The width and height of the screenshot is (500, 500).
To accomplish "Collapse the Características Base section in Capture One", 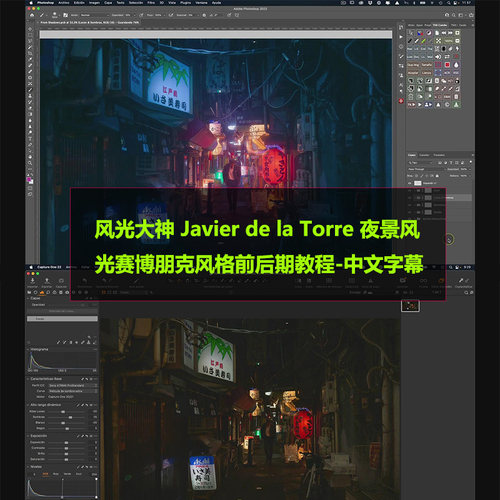I will pyautogui.click(x=28, y=379).
